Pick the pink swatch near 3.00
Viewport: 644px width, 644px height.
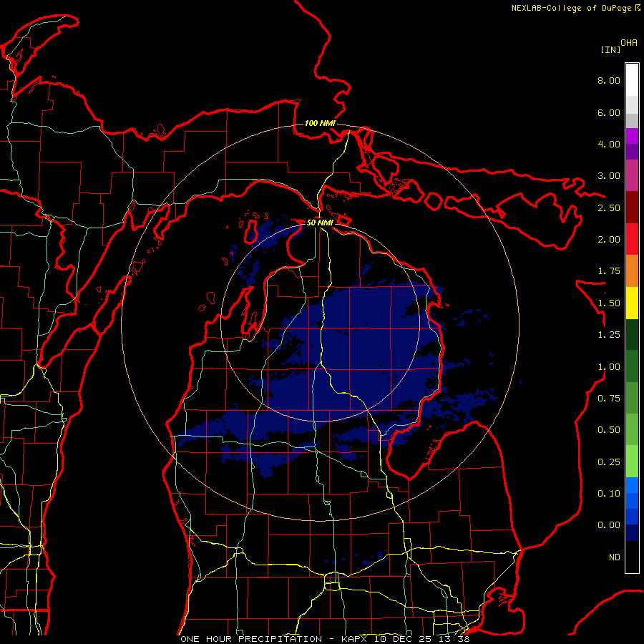coord(632,175)
